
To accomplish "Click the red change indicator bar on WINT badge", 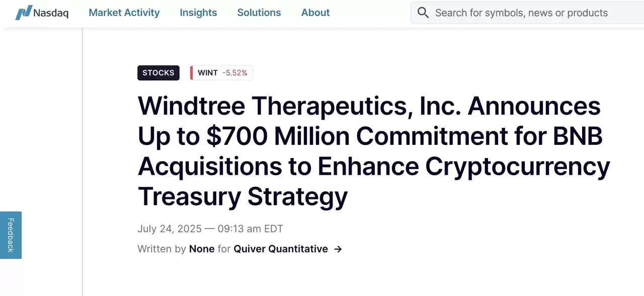I will 192,72.
